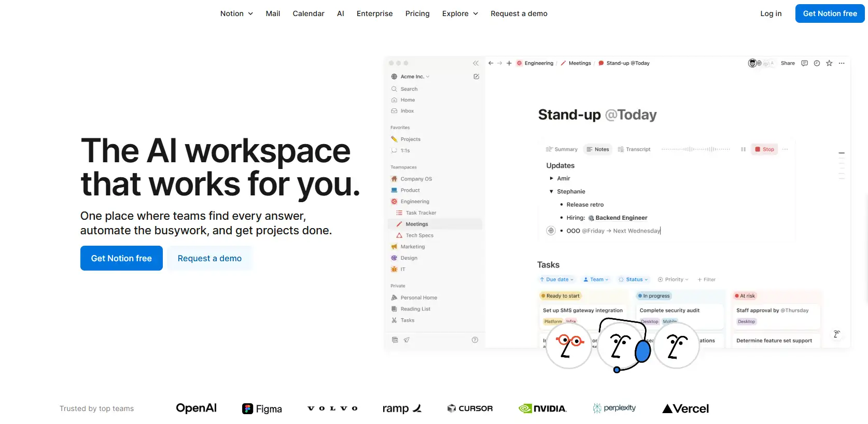This screenshot has height=424, width=868.
Task: Switch to the Summary tab
Action: pyautogui.click(x=562, y=149)
